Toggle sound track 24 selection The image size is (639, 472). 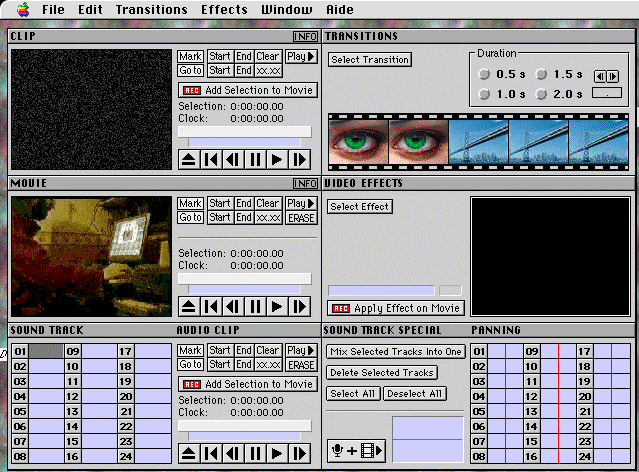[x=153, y=457]
